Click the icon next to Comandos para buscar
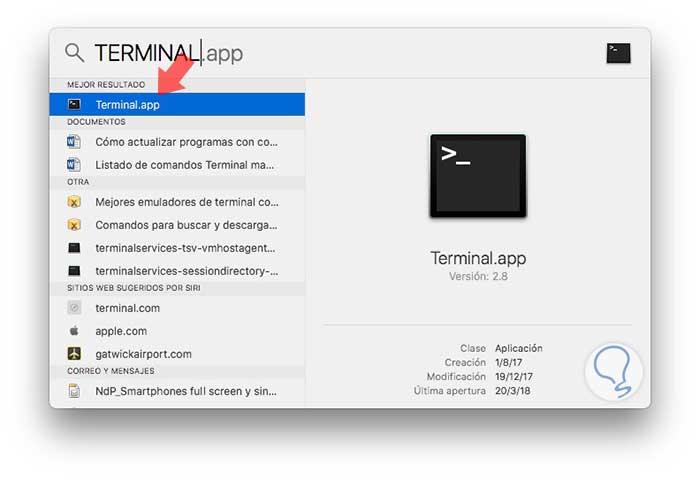700x479 pixels. pos(74,225)
